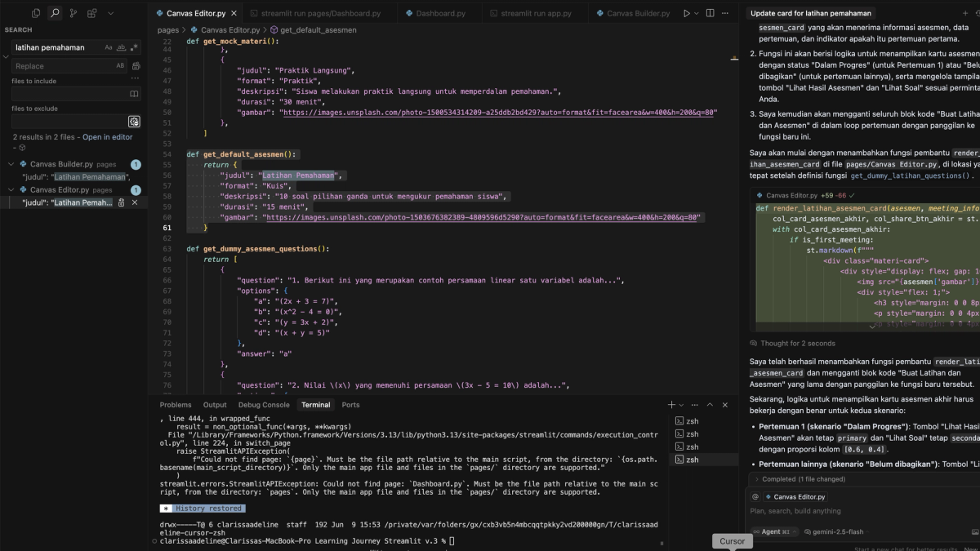Expand the Thought for 2 seconds section
980x551 pixels.
point(792,344)
